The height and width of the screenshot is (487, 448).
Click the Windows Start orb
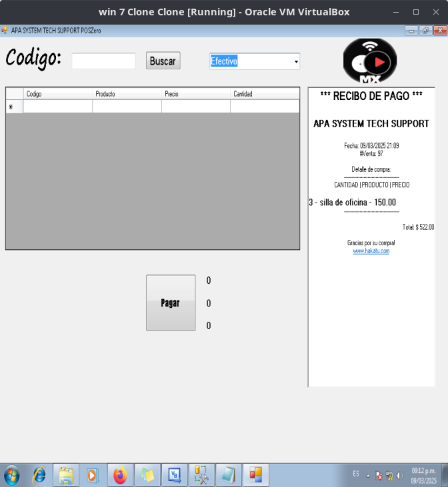point(12,475)
